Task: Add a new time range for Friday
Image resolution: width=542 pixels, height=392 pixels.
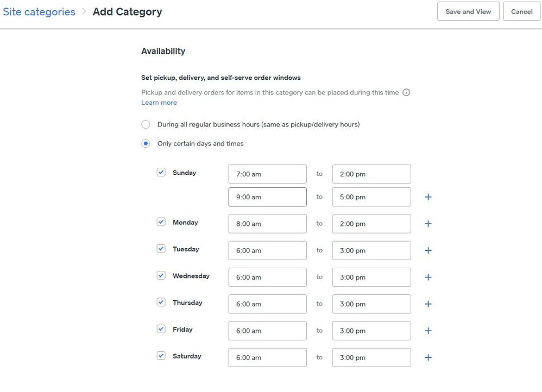Action: pyautogui.click(x=428, y=331)
